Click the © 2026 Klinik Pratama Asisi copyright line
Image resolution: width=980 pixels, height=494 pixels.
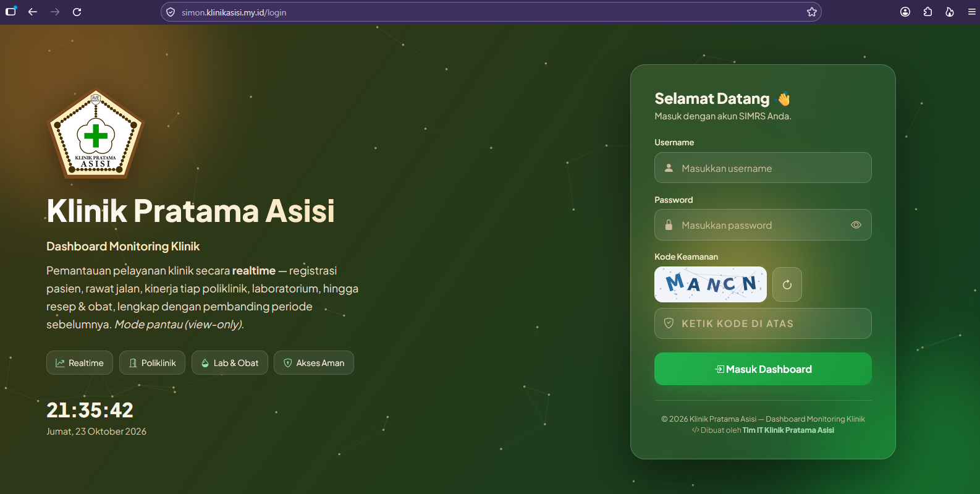[763, 419]
